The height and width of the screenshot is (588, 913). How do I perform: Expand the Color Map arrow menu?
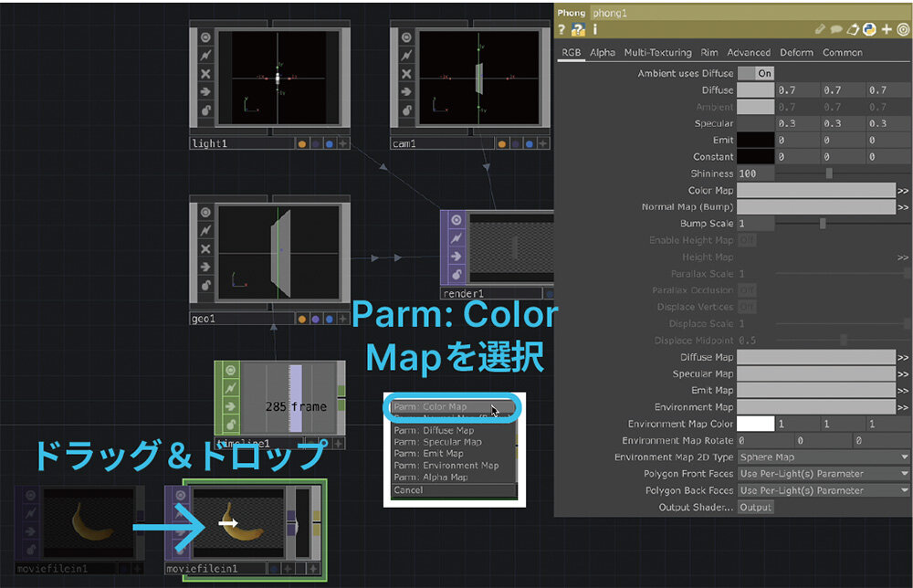pyautogui.click(x=903, y=191)
